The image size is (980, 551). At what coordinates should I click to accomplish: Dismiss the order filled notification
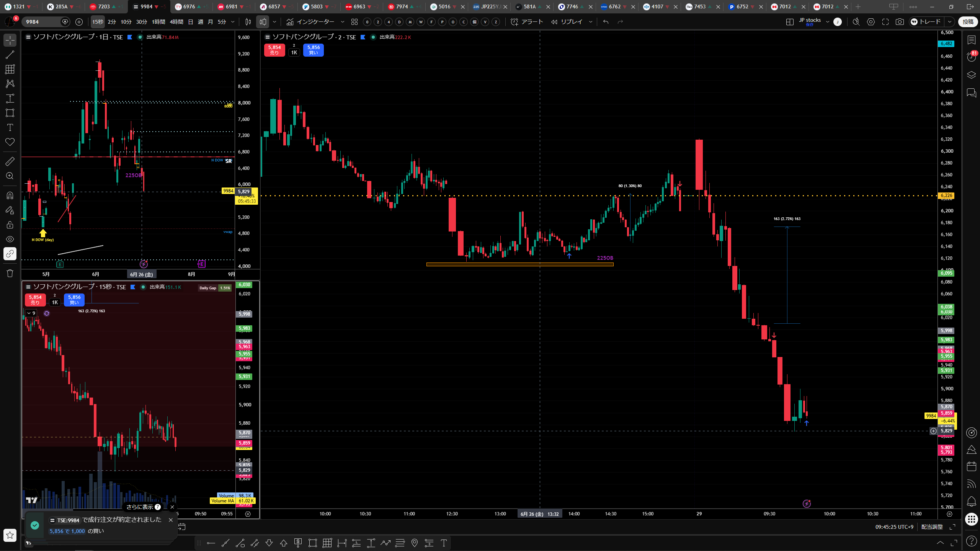(171, 520)
